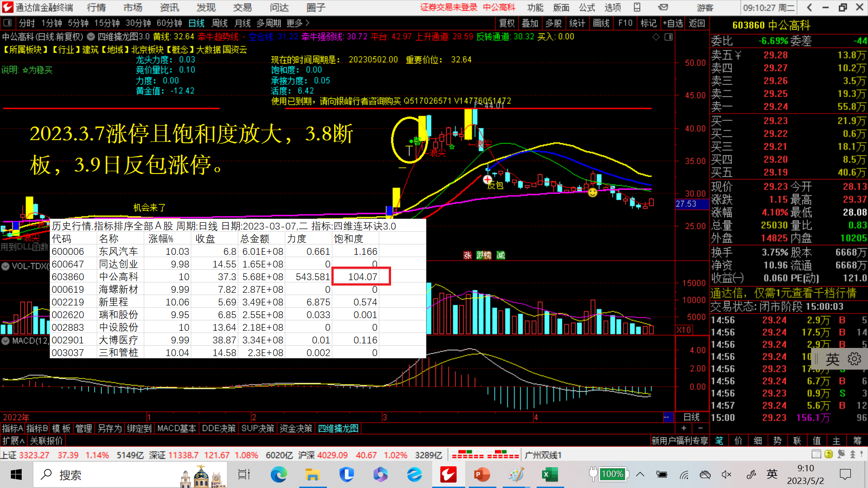
Task: Toggle the VOL-TDX indicator circle
Action: pos(5,266)
